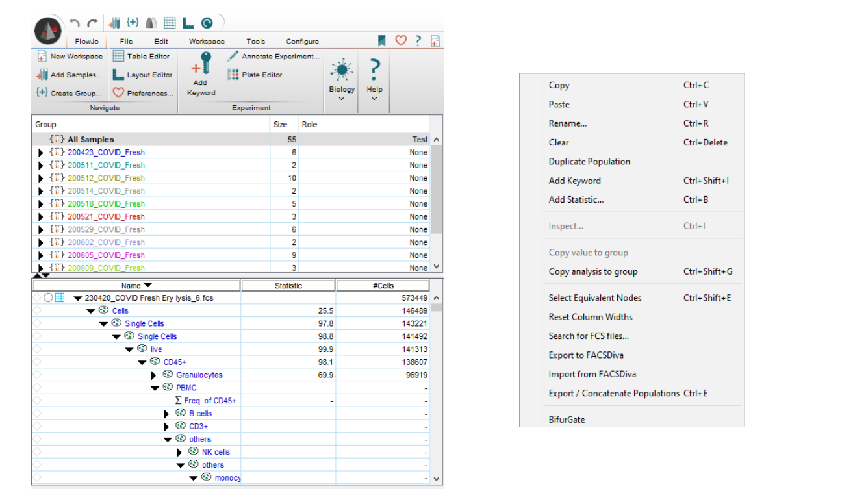Click the heart icon beside the bookmark
The image size is (853, 504).
click(401, 41)
